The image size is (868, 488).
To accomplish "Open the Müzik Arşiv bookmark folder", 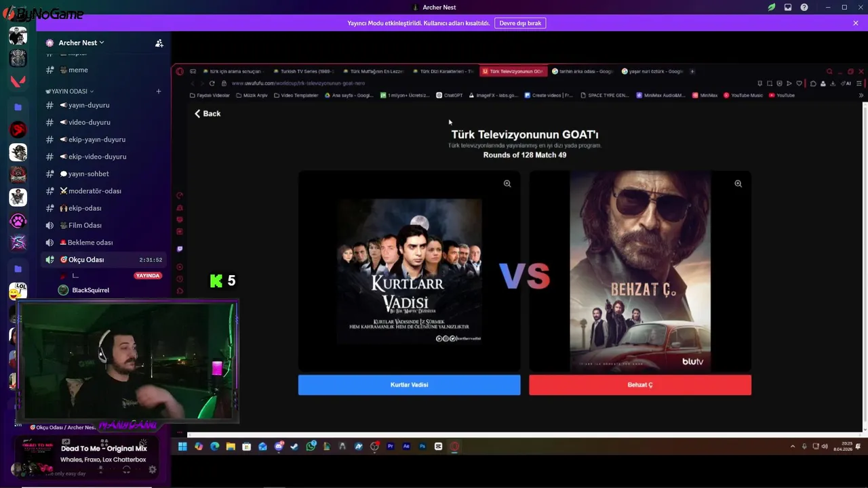I will tap(252, 96).
